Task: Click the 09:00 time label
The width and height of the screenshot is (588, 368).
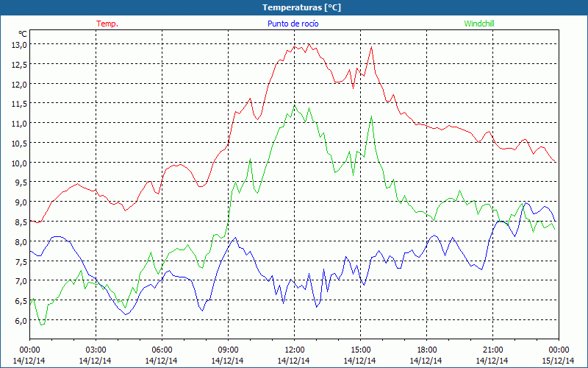Action: [x=228, y=350]
